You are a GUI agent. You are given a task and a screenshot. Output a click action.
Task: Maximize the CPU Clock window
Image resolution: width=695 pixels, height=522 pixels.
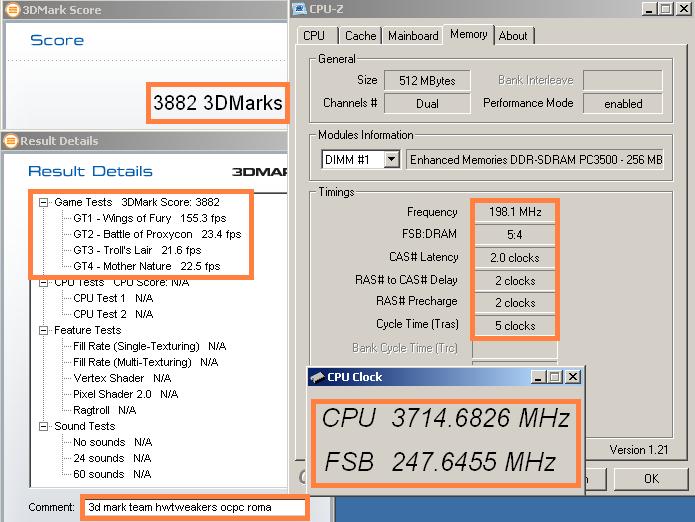coord(555,377)
